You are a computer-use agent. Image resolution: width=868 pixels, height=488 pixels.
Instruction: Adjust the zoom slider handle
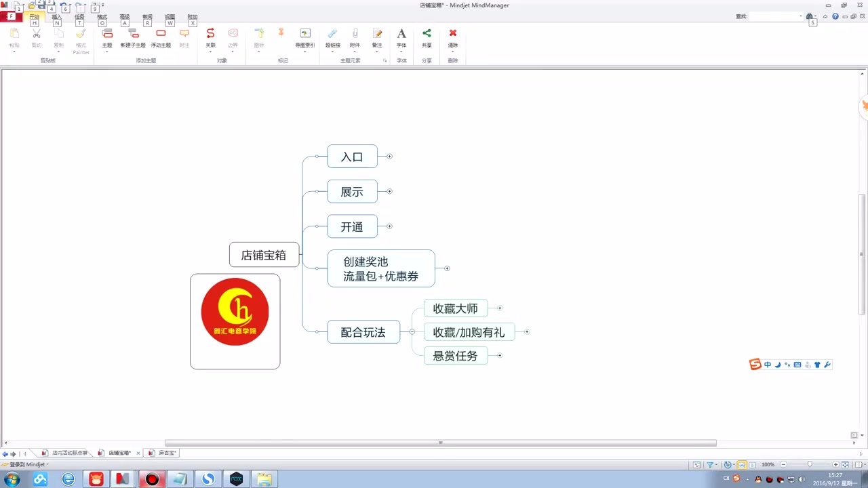coord(810,465)
